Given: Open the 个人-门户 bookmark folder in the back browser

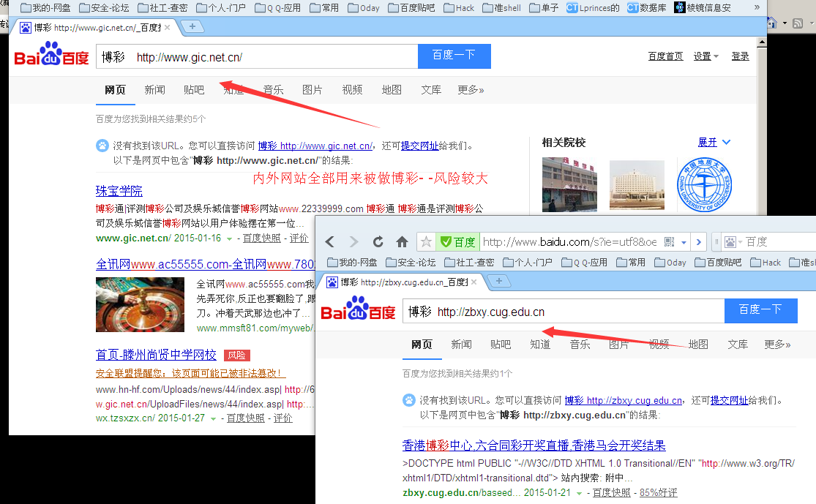Looking at the screenshot, I should coord(221,8).
